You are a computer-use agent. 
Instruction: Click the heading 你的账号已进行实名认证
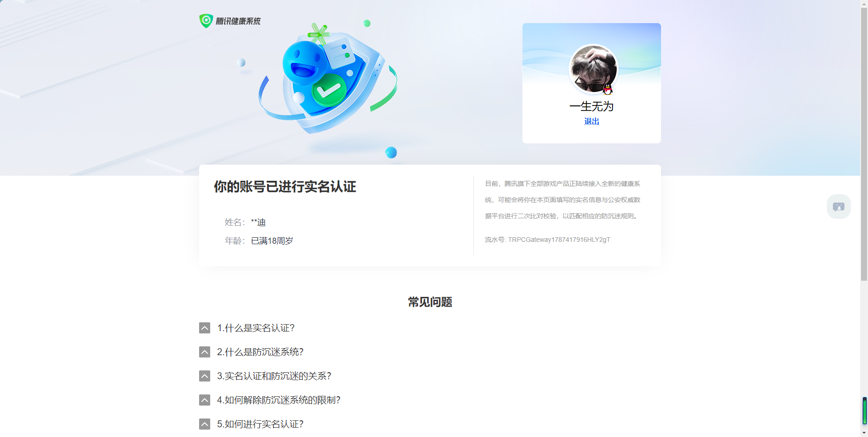[285, 187]
